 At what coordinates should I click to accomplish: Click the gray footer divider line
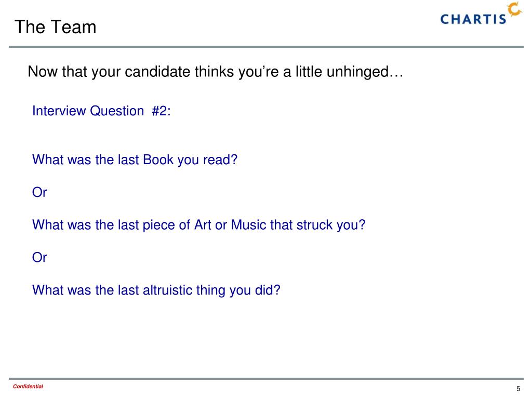(266, 379)
